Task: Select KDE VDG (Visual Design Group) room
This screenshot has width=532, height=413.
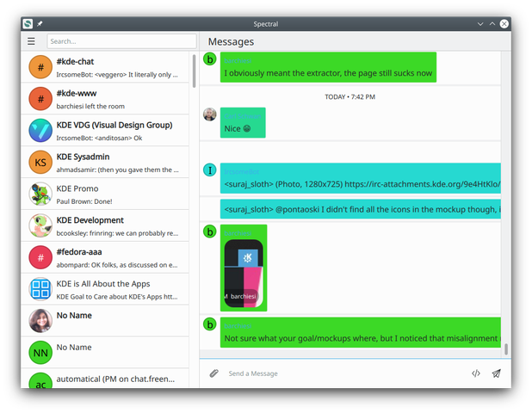Action: click(x=105, y=131)
